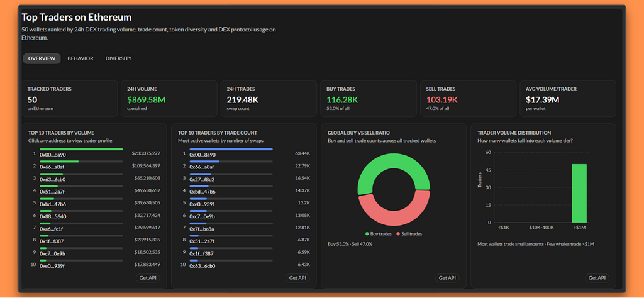Image resolution: width=644 pixels, height=298 pixels.
Task: Click 0x7f...be8a in trade count list
Action: [x=202, y=229]
